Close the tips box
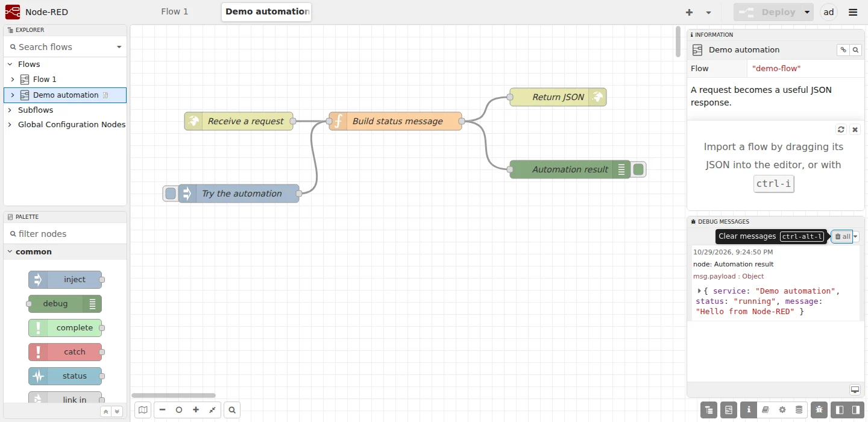Viewport: 868px width, 422px height. pos(855,130)
